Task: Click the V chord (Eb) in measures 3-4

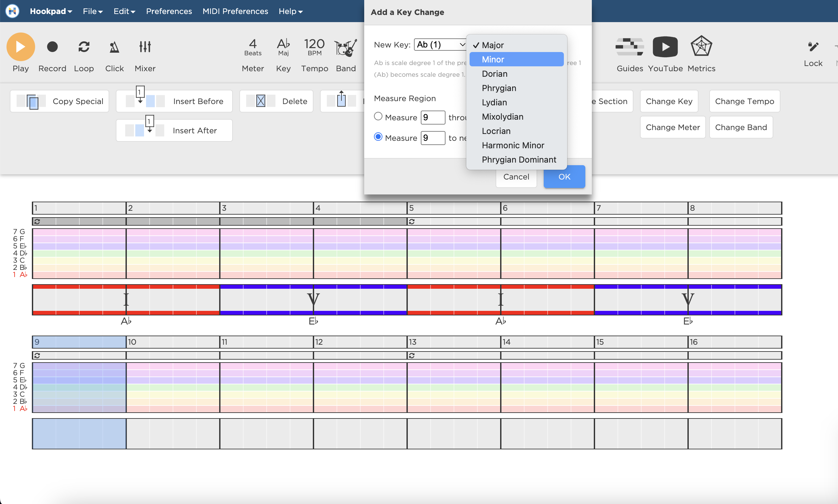Action: (313, 299)
